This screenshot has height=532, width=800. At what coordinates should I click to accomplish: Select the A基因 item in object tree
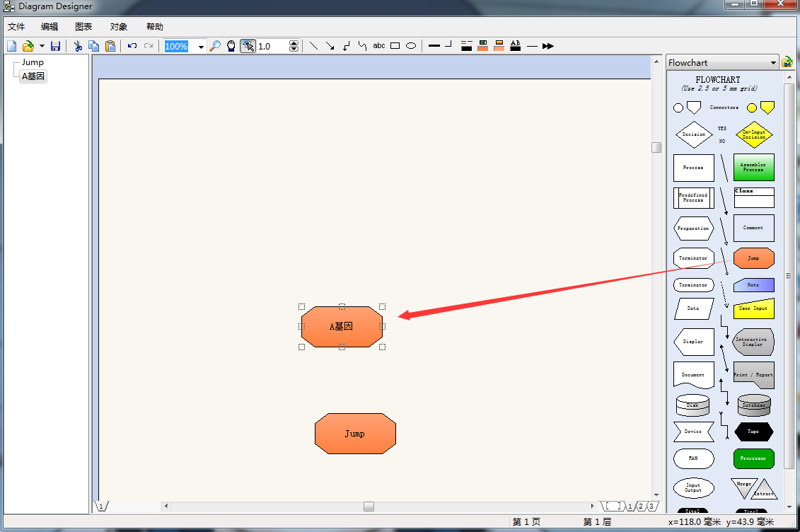[33, 76]
